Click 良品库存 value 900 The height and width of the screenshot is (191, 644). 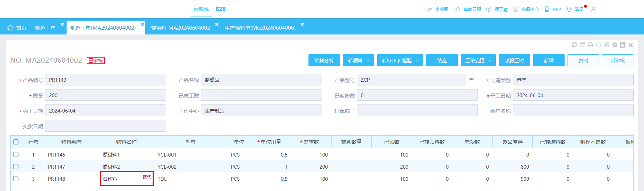pos(525,179)
